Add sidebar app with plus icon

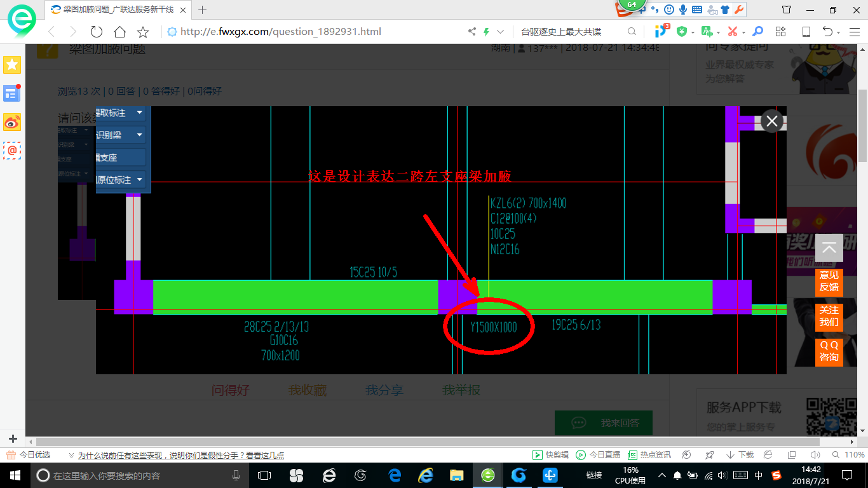coord(13,438)
